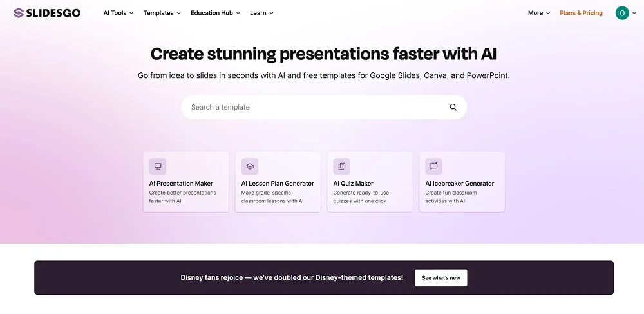Go to Plans & Pricing
Screen dimensions: 644x314
581,13
